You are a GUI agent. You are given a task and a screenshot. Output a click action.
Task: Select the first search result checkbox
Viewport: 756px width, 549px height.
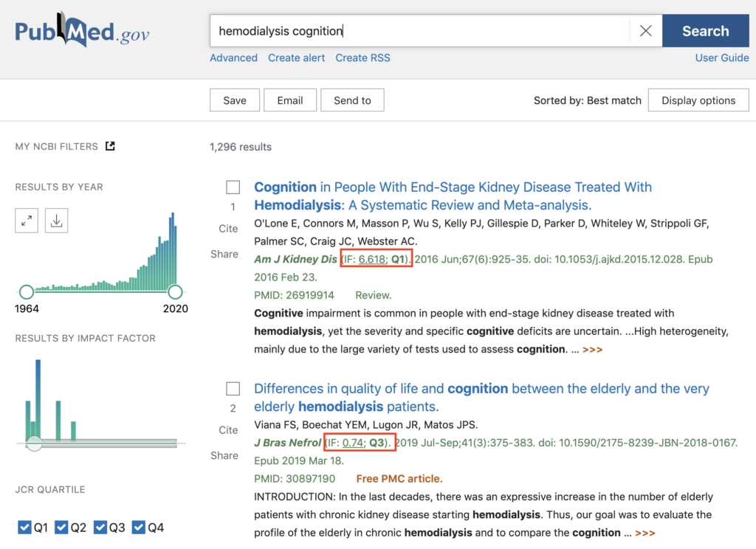(x=233, y=187)
